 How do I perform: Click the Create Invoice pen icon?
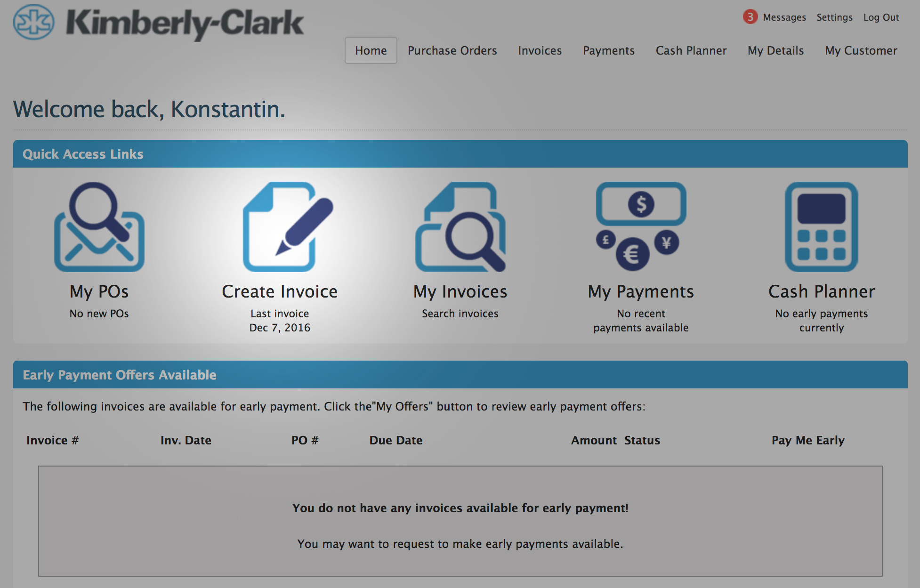point(288,227)
